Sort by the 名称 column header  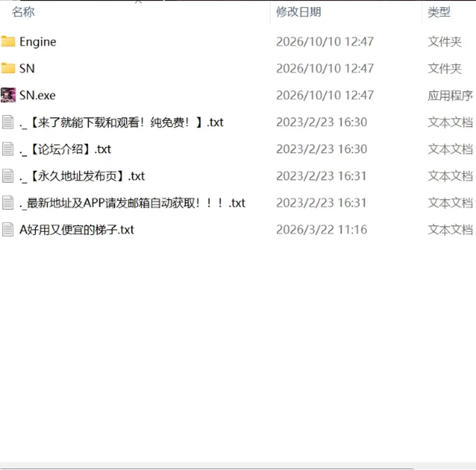pyautogui.click(x=23, y=12)
